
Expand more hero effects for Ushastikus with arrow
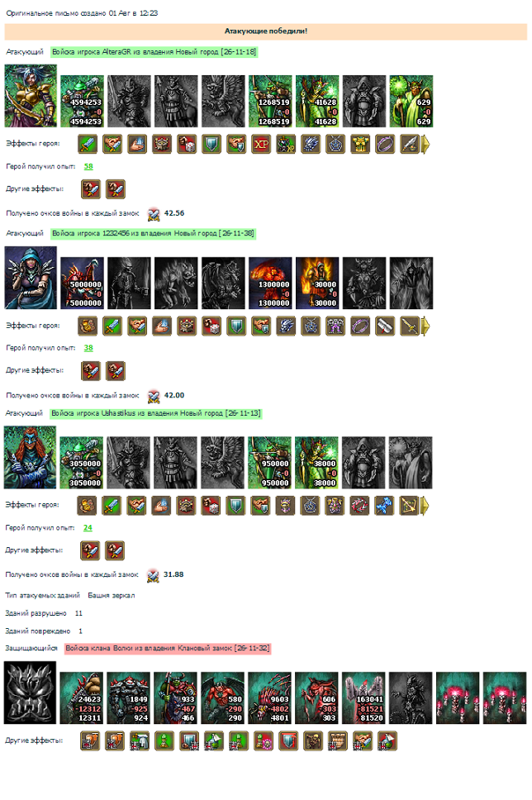pos(425,506)
